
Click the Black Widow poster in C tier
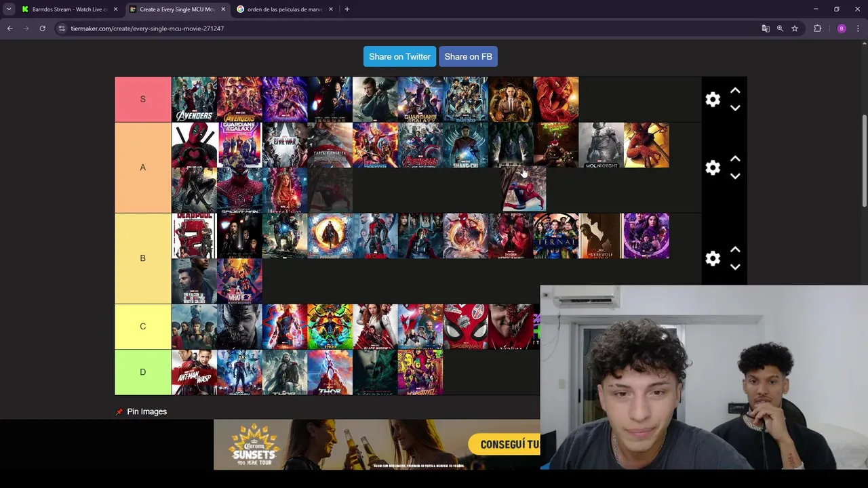375,327
